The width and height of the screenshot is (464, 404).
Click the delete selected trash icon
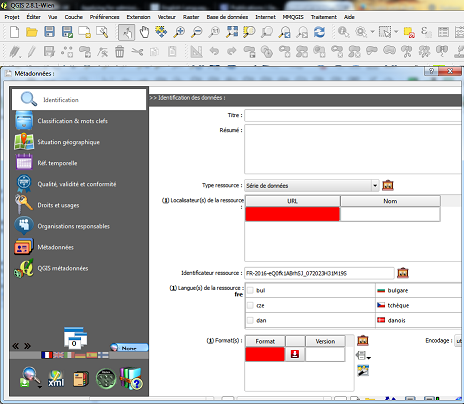119,52
